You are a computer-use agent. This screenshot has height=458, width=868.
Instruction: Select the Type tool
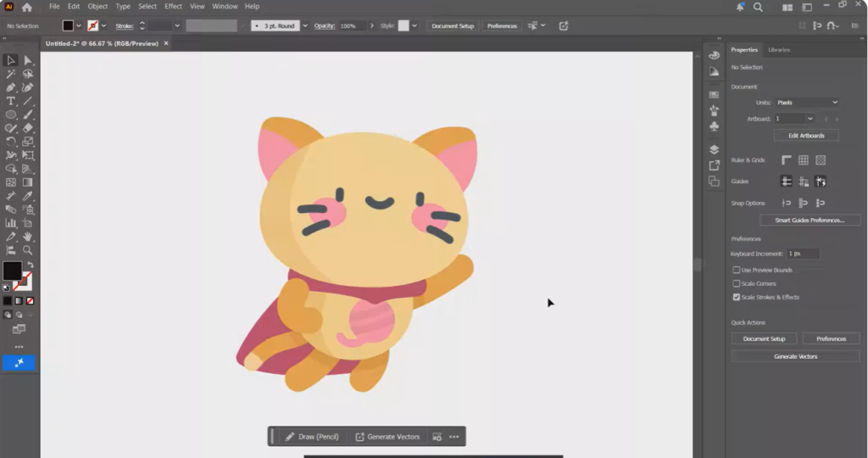point(10,101)
